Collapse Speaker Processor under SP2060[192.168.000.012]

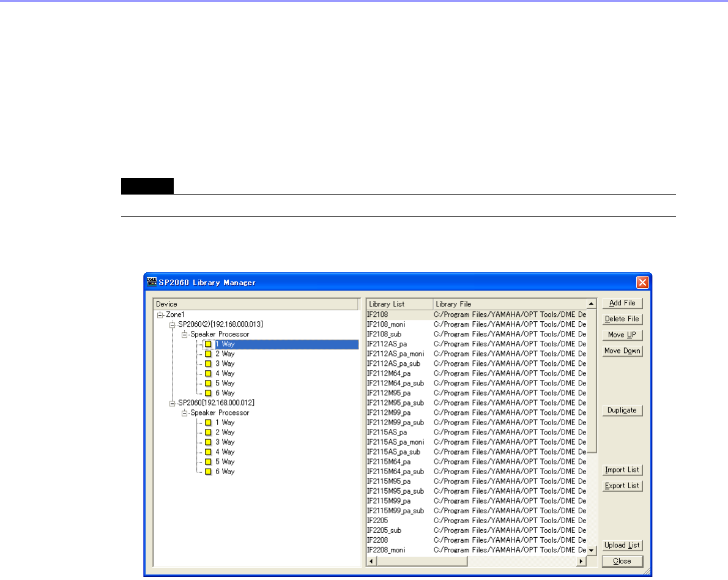[x=184, y=413]
